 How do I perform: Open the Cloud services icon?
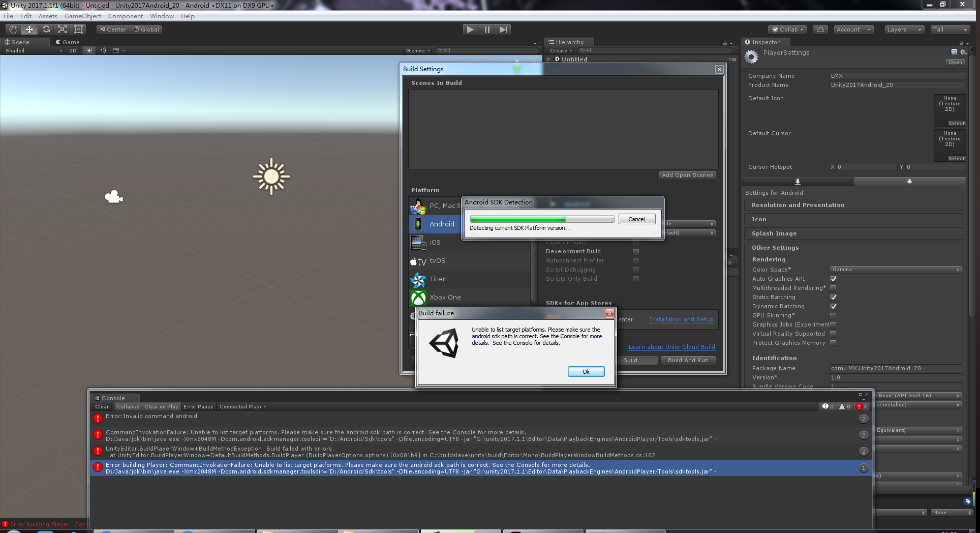tap(820, 29)
